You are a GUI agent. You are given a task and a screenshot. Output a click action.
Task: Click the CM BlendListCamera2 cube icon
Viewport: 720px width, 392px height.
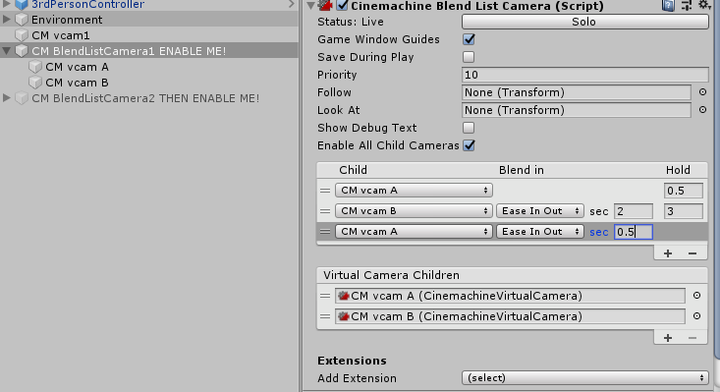[x=21, y=98]
